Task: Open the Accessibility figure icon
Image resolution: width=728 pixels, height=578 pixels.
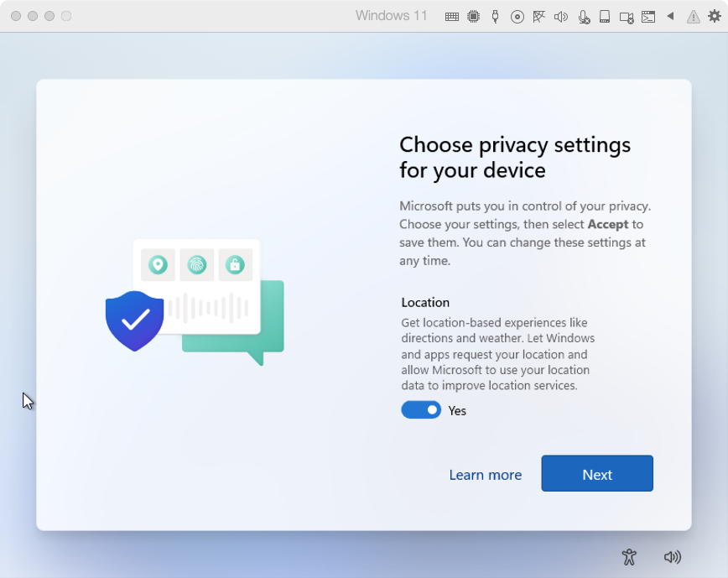Action: 629,557
